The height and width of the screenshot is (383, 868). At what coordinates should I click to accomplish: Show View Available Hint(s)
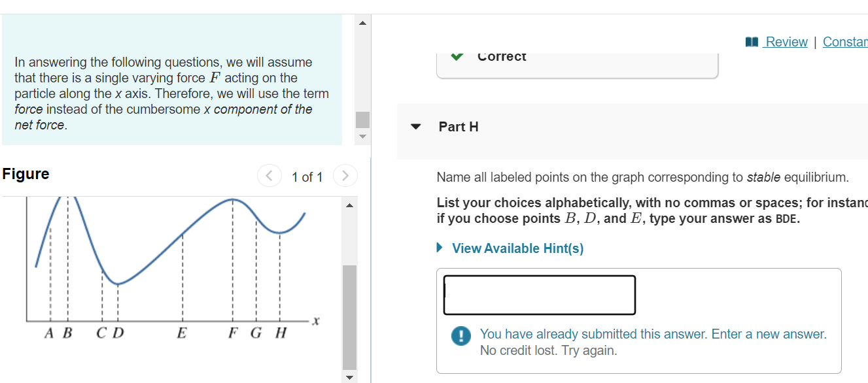[517, 248]
